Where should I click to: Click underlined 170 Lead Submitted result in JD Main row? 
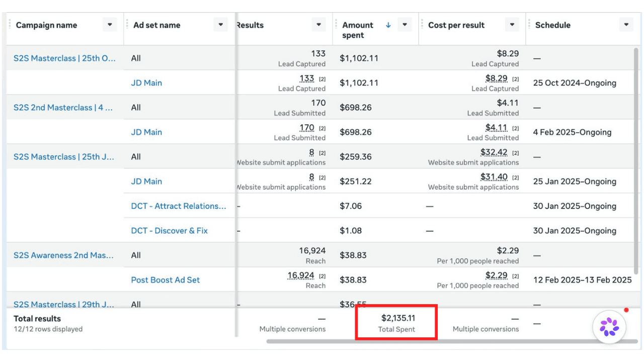coord(306,128)
